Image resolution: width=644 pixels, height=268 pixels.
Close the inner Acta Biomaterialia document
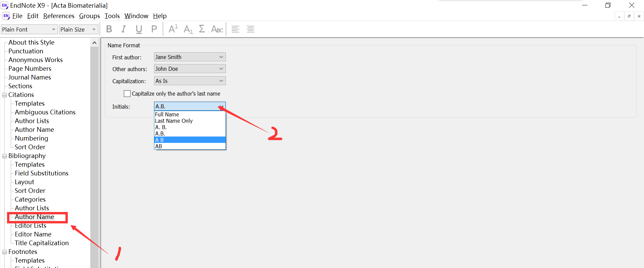(639, 16)
